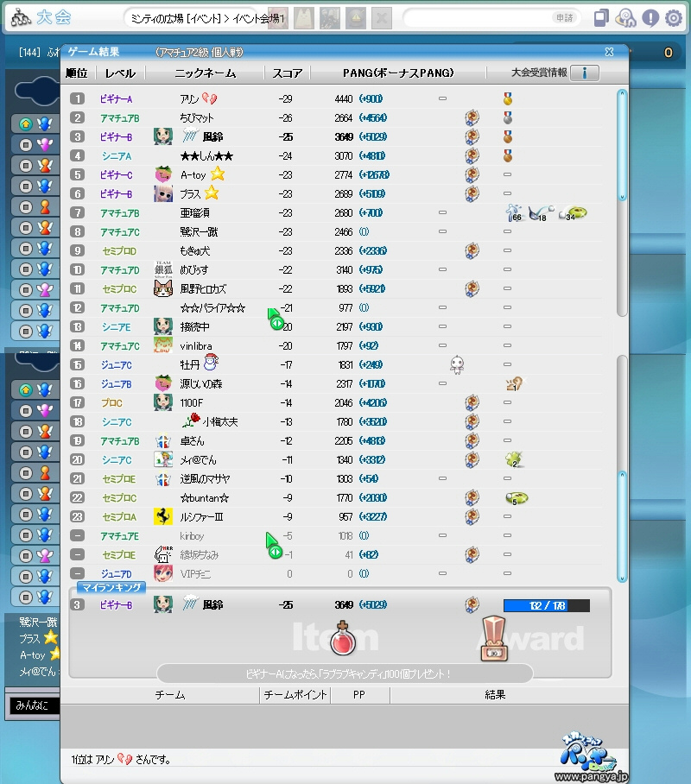691x784 pixels.
Task: Click the trophy Award icon
Action: 493,640
